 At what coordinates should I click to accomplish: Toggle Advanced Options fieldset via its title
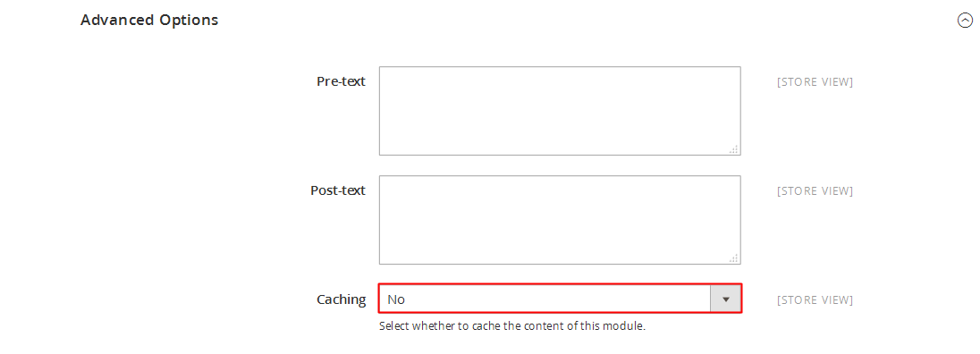point(149,20)
